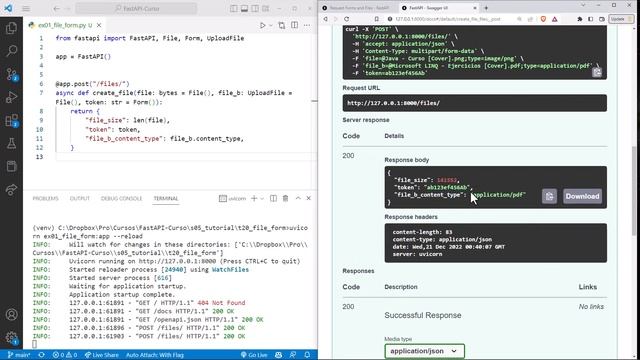This screenshot has height=360, width=640.
Task: Toggle the browser sidebar panel
Action: click(x=591, y=19)
